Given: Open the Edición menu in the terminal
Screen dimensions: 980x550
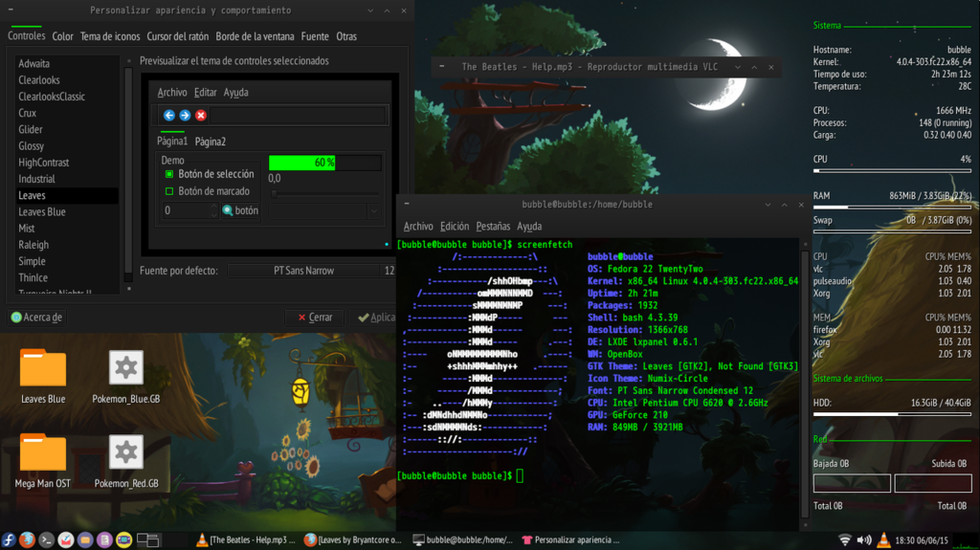Looking at the screenshot, I should (455, 227).
